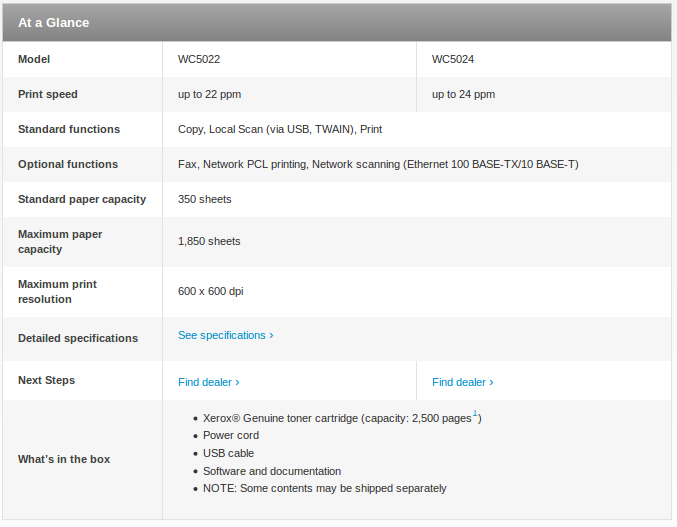Image resolution: width=677 pixels, height=527 pixels.
Task: Click the Maximum paper capacity label
Action: pyautogui.click(x=60, y=242)
